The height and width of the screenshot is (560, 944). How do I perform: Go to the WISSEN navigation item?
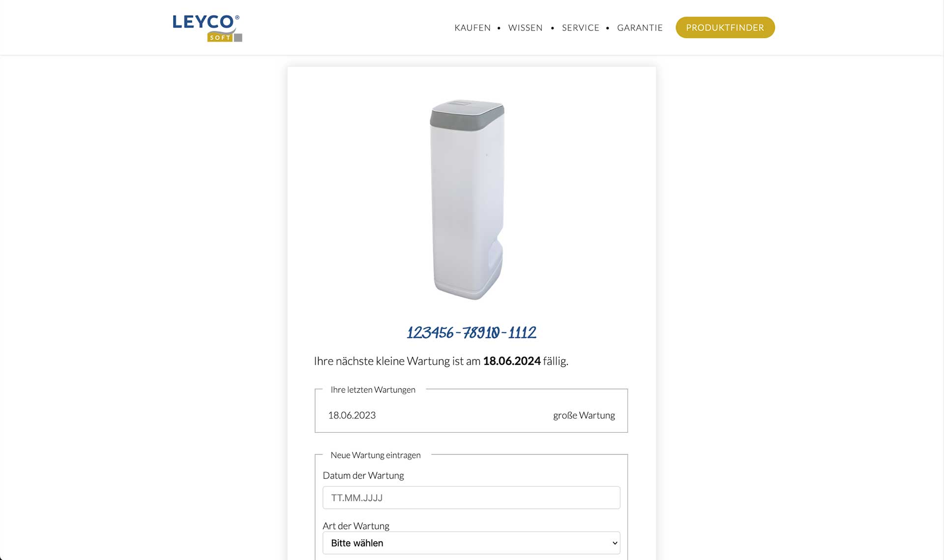pyautogui.click(x=525, y=28)
